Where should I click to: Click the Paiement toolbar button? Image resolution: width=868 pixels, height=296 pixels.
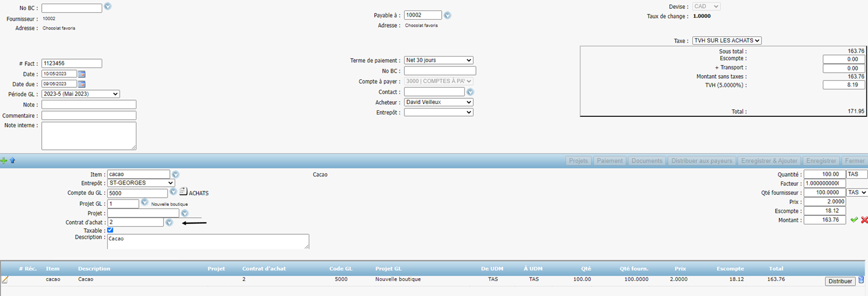click(610, 161)
